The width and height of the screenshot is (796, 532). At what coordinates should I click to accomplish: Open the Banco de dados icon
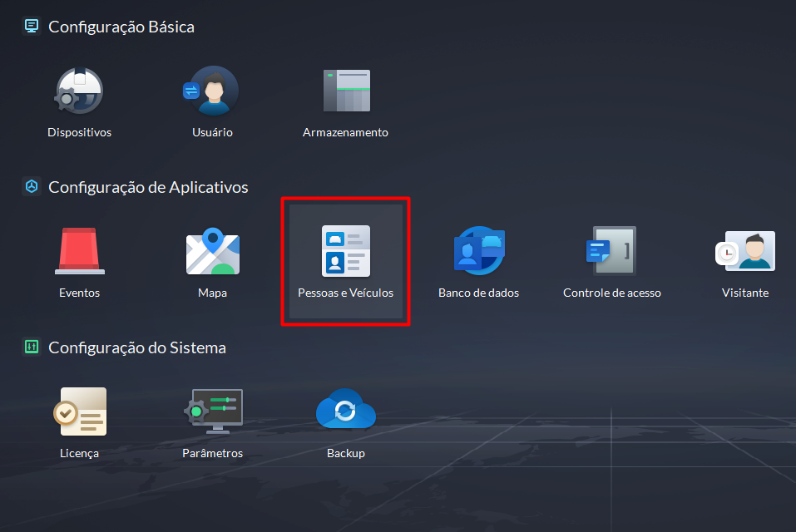click(x=478, y=251)
